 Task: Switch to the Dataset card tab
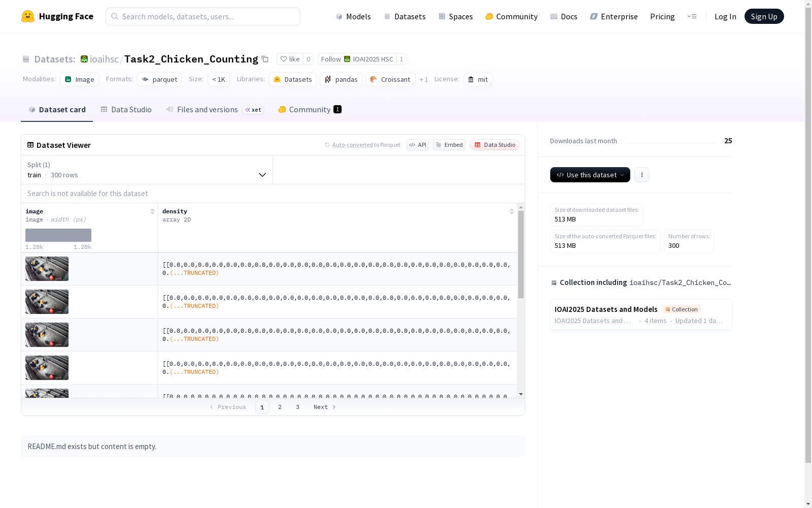(x=57, y=110)
